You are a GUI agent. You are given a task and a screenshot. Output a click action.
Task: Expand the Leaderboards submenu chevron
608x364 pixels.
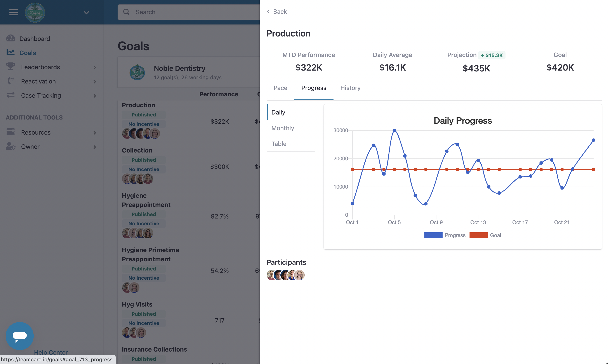[x=95, y=67]
